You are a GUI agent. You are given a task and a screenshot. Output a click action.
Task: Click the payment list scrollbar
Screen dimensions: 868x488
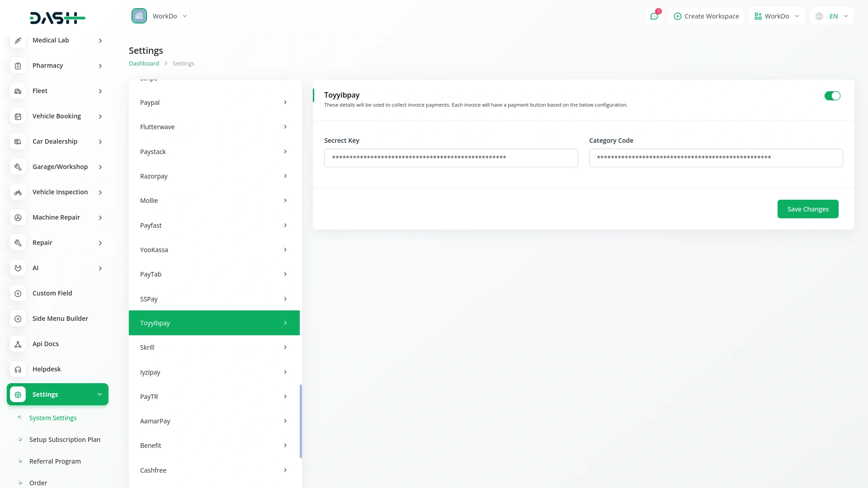301,420
